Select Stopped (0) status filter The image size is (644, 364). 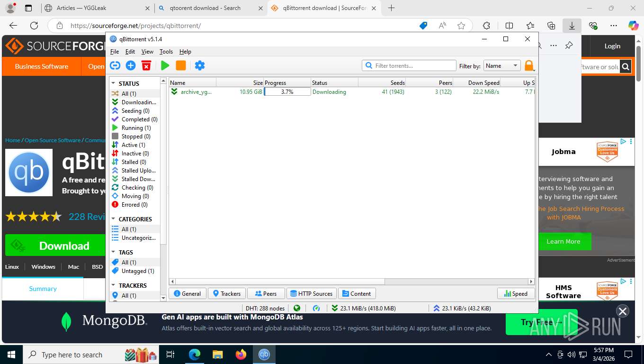click(x=134, y=136)
